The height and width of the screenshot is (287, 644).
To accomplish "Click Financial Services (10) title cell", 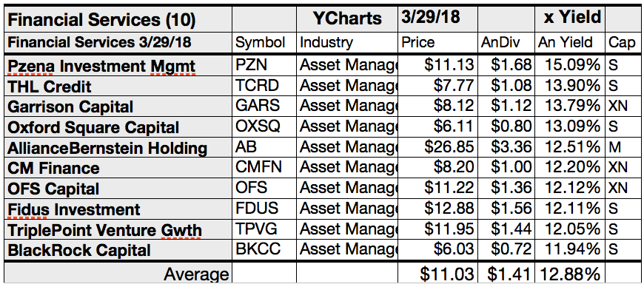I will tap(118, 19).
